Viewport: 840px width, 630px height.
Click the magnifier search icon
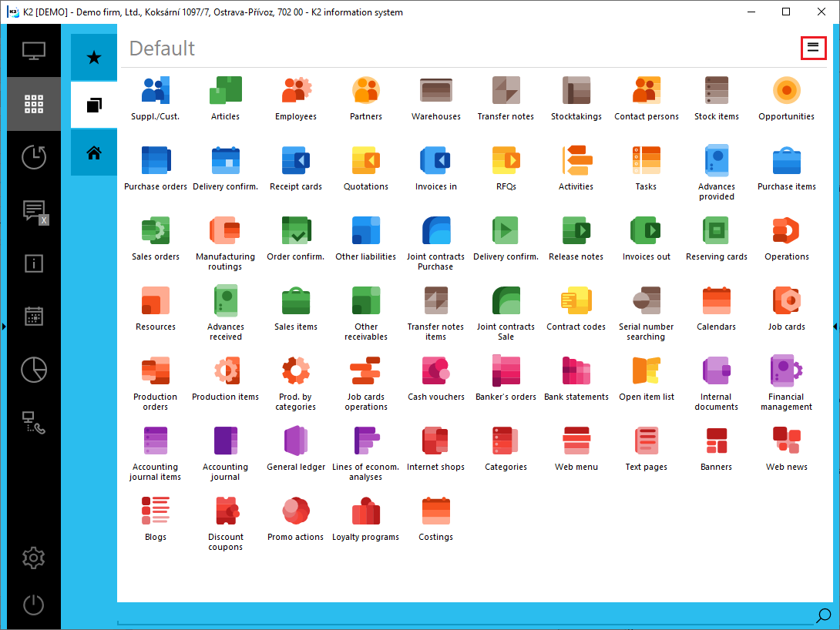coord(823,616)
